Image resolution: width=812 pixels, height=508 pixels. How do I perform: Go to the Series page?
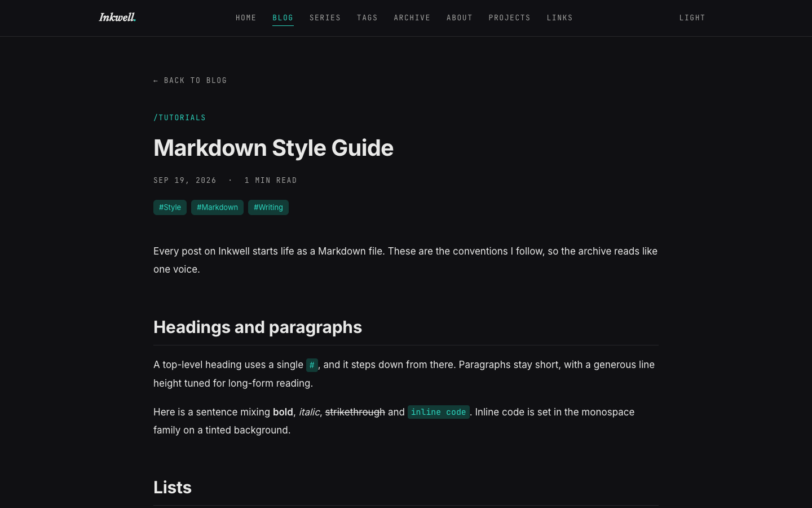coord(325,18)
